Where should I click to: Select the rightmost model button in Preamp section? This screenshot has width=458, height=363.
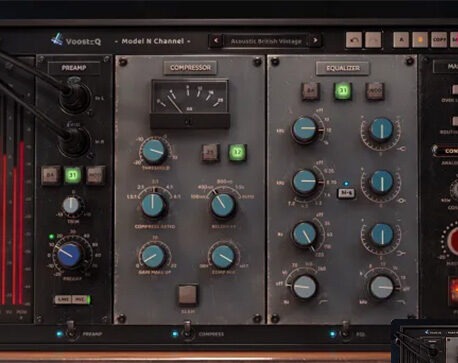point(96,175)
